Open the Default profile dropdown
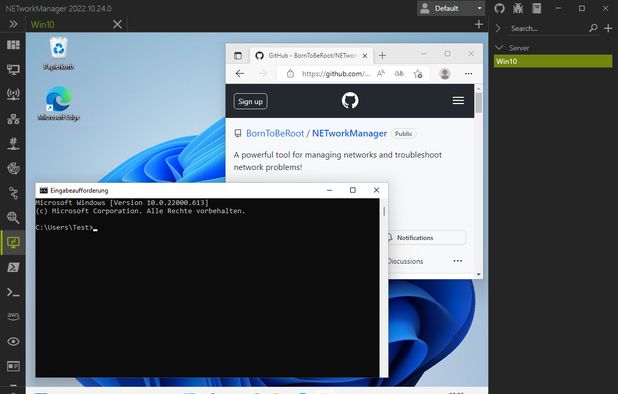The width and height of the screenshot is (618, 394). click(x=451, y=8)
